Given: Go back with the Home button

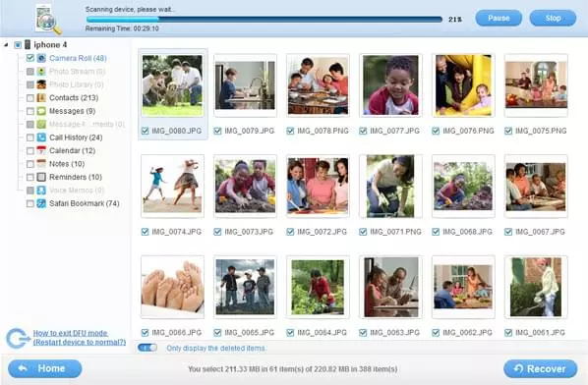Looking at the screenshot, I should pyautogui.click(x=44, y=369).
